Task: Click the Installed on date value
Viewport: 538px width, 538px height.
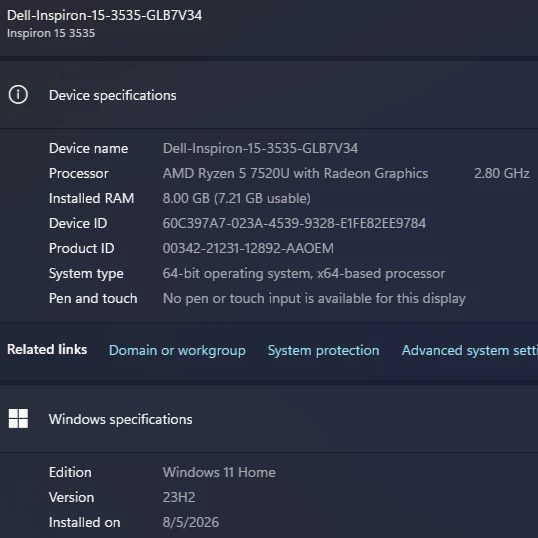Action: tap(190, 522)
